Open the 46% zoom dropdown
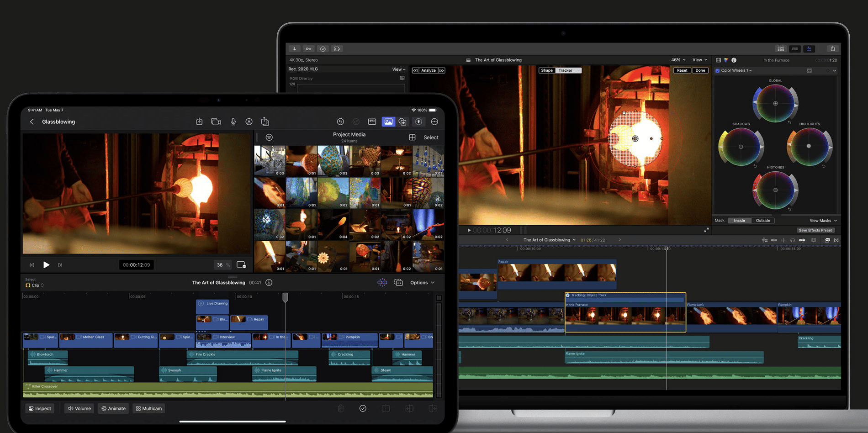 point(678,60)
